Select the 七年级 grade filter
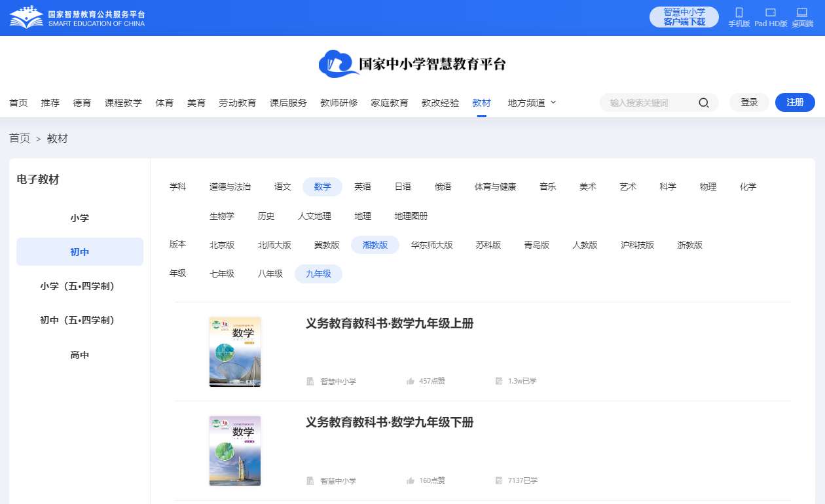 (222, 274)
